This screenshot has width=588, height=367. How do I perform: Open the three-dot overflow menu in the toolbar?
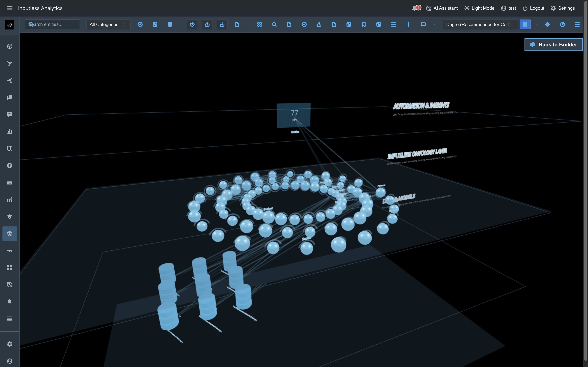409,24
